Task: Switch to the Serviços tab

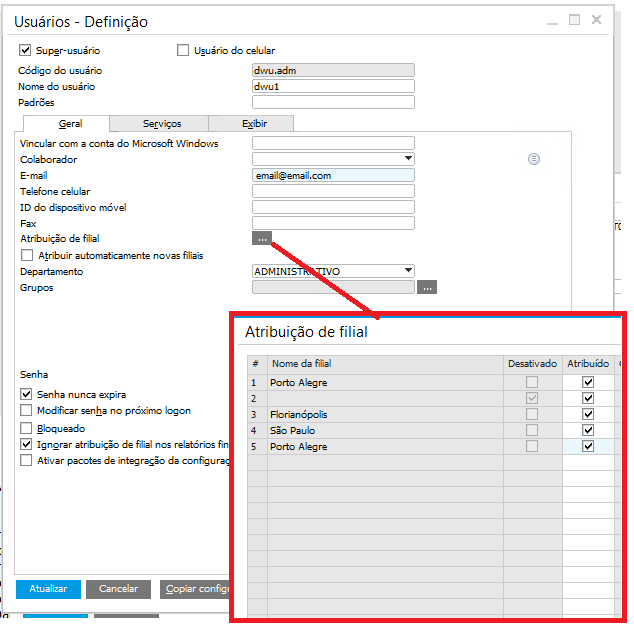Action: (161, 124)
